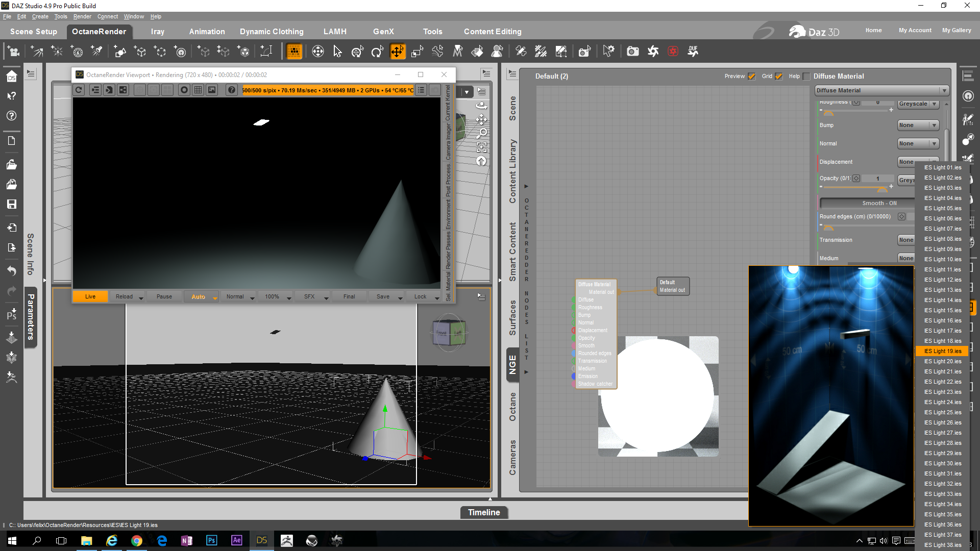Activate the Rotate tool in toolbar

pos(377,52)
